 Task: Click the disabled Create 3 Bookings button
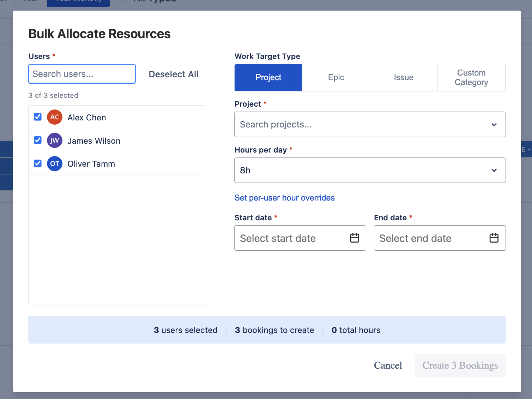coord(460,365)
